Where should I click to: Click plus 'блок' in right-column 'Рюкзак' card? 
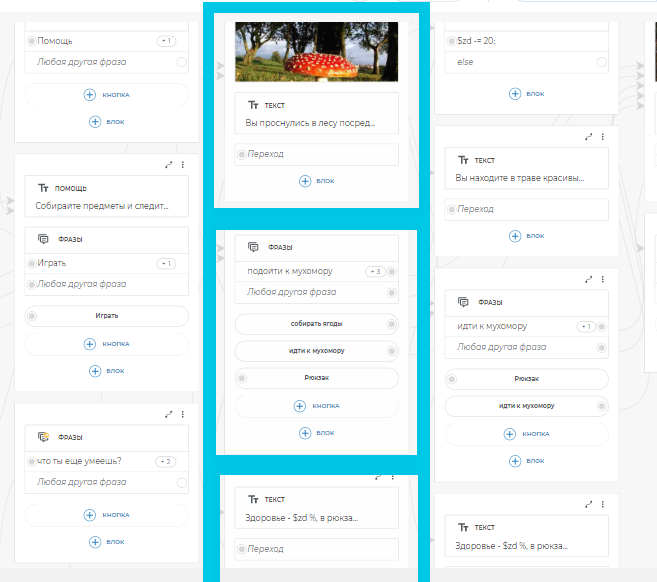coord(515,461)
